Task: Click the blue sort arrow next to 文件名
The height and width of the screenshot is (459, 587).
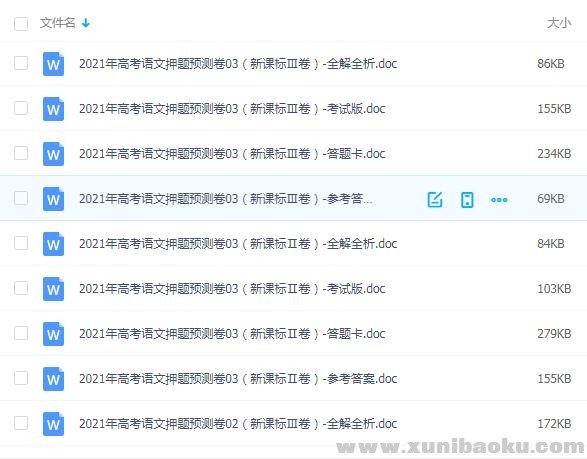Action: pyautogui.click(x=86, y=23)
